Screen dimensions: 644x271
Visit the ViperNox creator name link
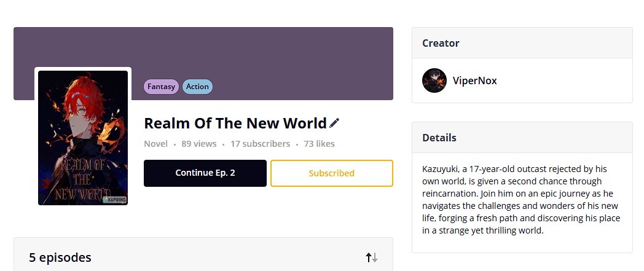pos(474,81)
